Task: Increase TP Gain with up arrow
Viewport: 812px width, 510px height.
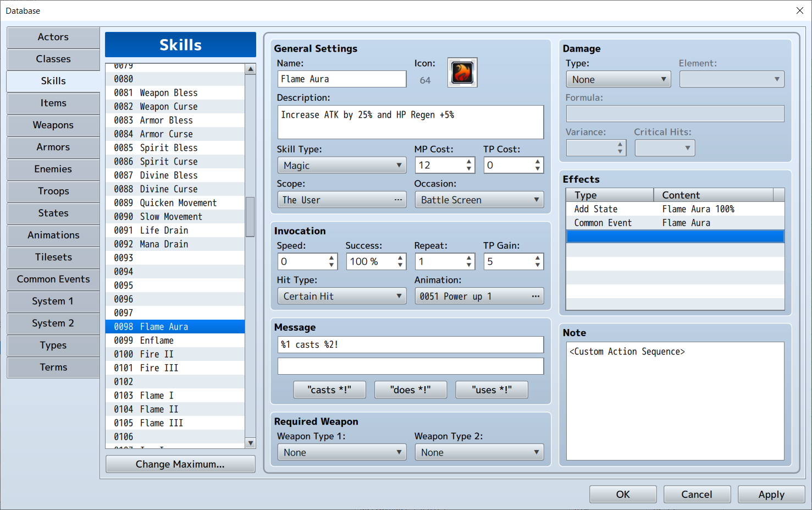Action: pyautogui.click(x=538, y=258)
